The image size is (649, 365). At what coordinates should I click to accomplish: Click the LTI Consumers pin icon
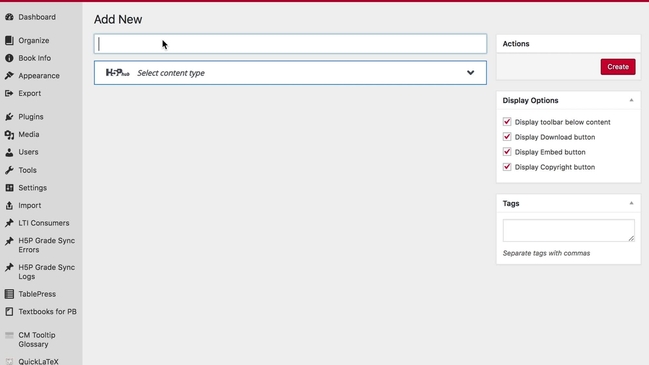9,223
